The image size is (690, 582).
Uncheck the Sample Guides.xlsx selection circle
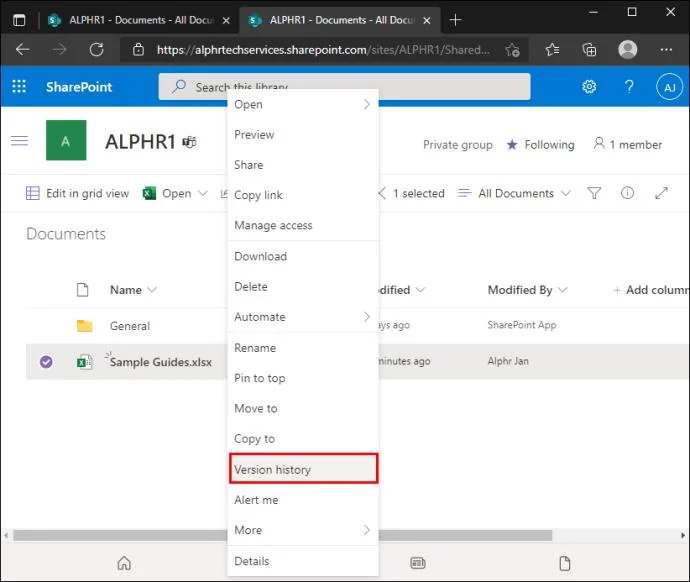tap(46, 362)
